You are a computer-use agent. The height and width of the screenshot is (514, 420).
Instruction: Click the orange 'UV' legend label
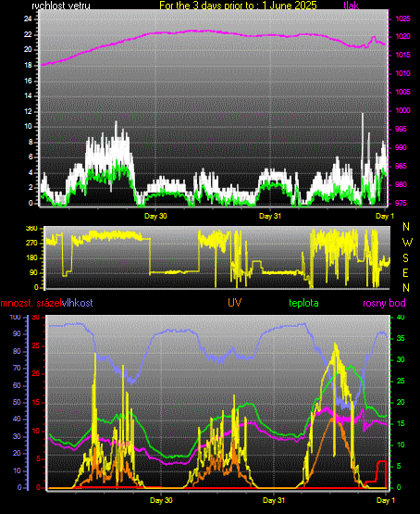[235, 303]
